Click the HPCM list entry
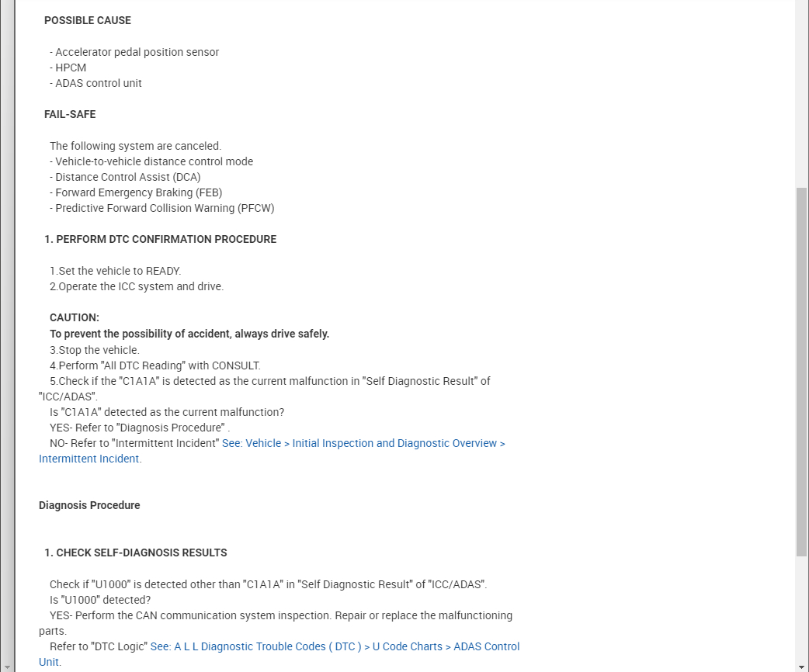809x672 pixels. (68, 68)
